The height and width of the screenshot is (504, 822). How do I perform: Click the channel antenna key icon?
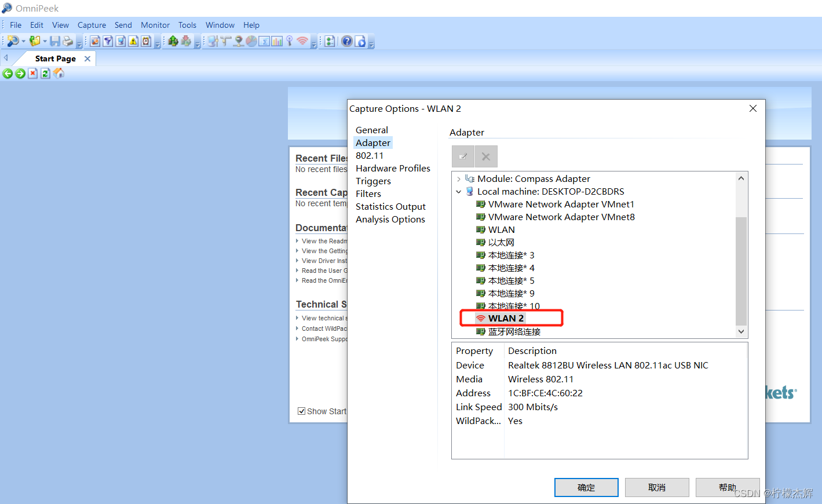tap(290, 41)
